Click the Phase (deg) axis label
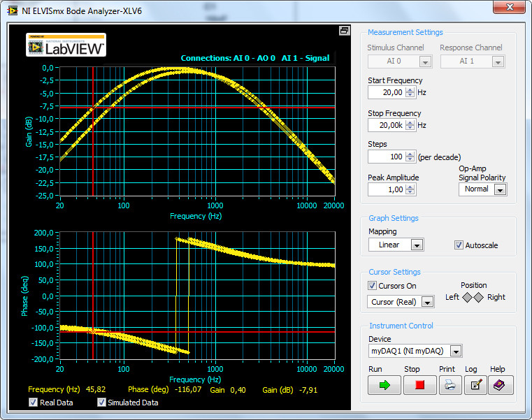 click(x=24, y=296)
